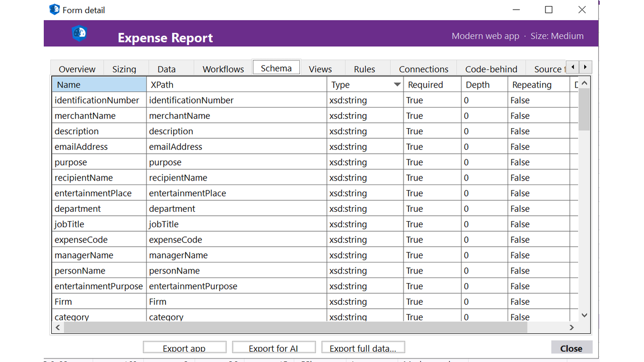
Task: Select the emailAddress name cell
Action: (x=99, y=147)
